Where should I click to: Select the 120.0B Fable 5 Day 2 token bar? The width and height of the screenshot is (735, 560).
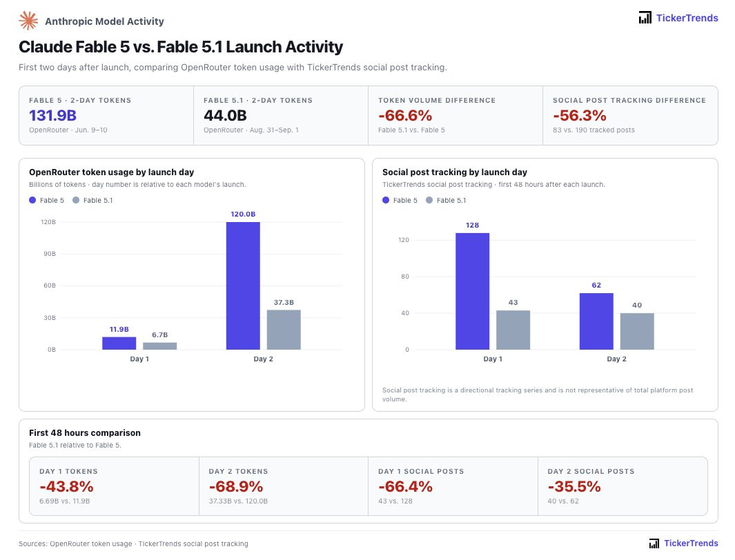[243, 286]
